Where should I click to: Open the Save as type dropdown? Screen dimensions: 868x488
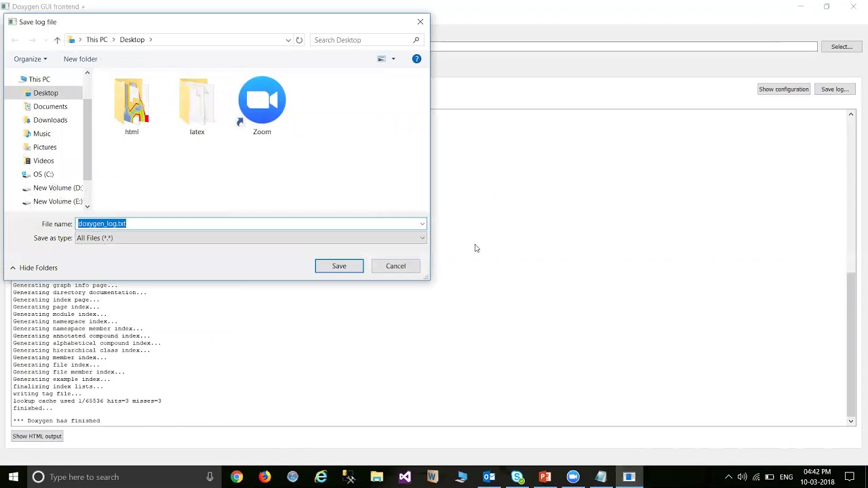coord(422,238)
